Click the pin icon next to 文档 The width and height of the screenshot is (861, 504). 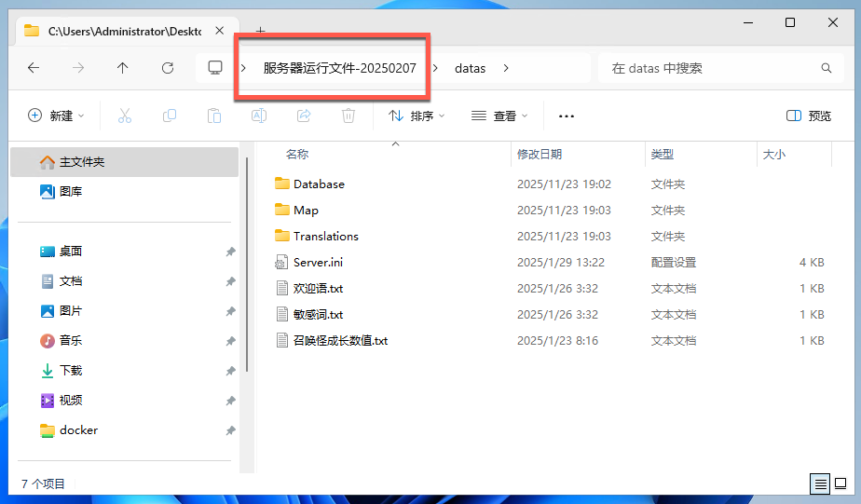click(231, 281)
